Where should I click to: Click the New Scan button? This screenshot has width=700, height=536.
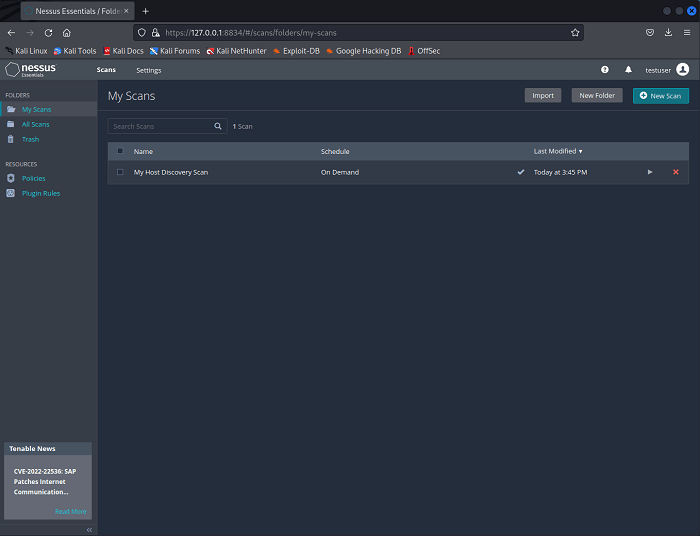pyautogui.click(x=660, y=96)
